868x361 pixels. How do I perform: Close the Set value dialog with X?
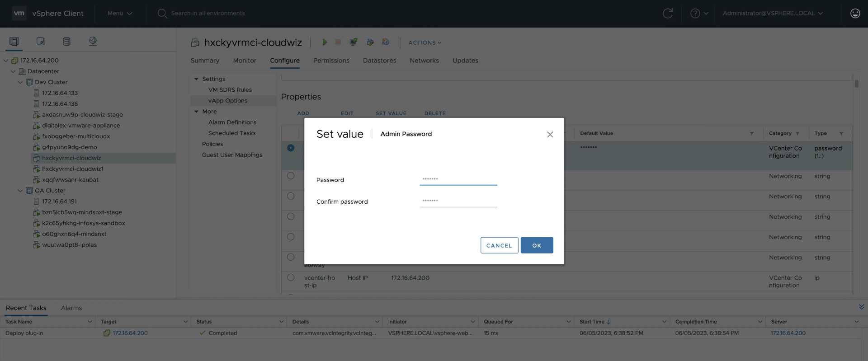[550, 135]
